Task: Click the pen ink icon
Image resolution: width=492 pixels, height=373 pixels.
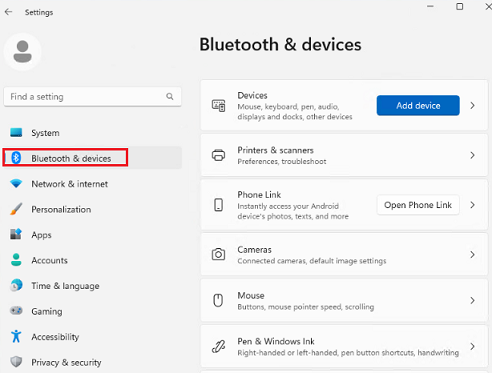Action: pyautogui.click(x=218, y=346)
